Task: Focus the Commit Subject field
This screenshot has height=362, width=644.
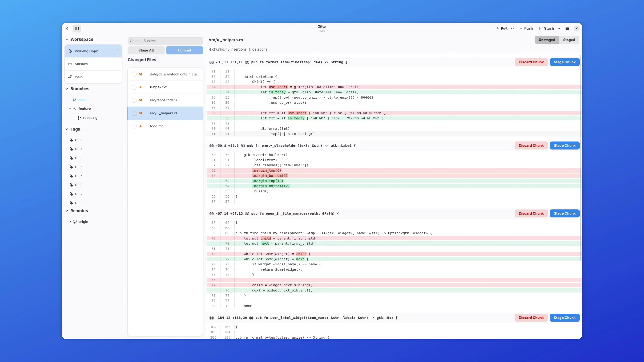Action: (x=165, y=41)
